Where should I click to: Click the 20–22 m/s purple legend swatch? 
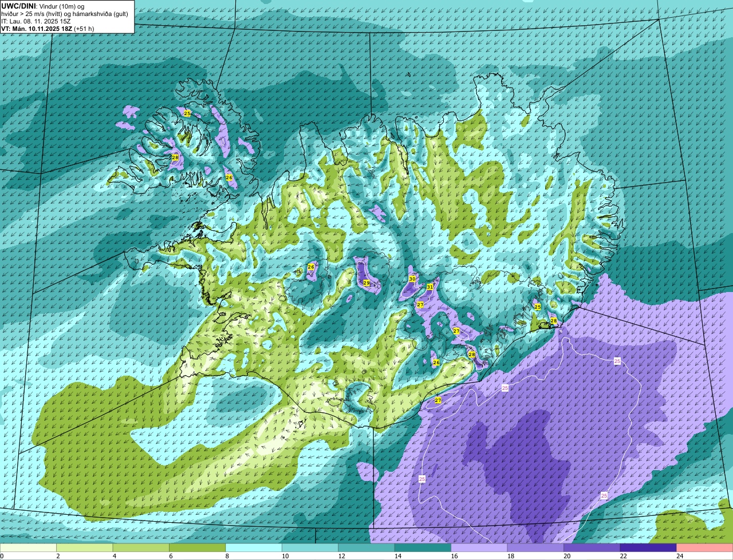tap(592, 548)
